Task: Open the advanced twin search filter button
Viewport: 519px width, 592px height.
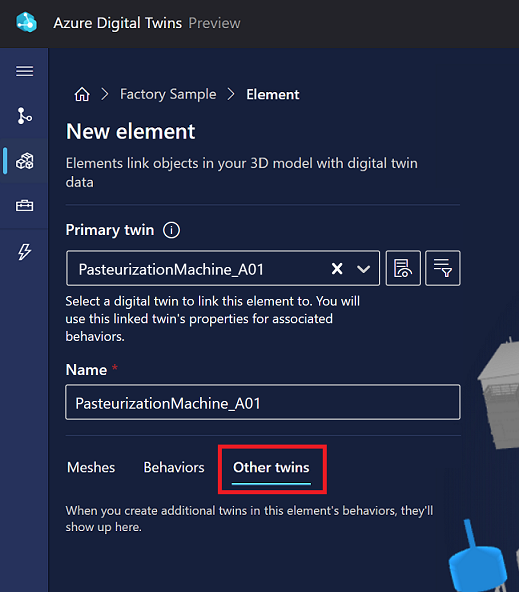Action: 442,268
